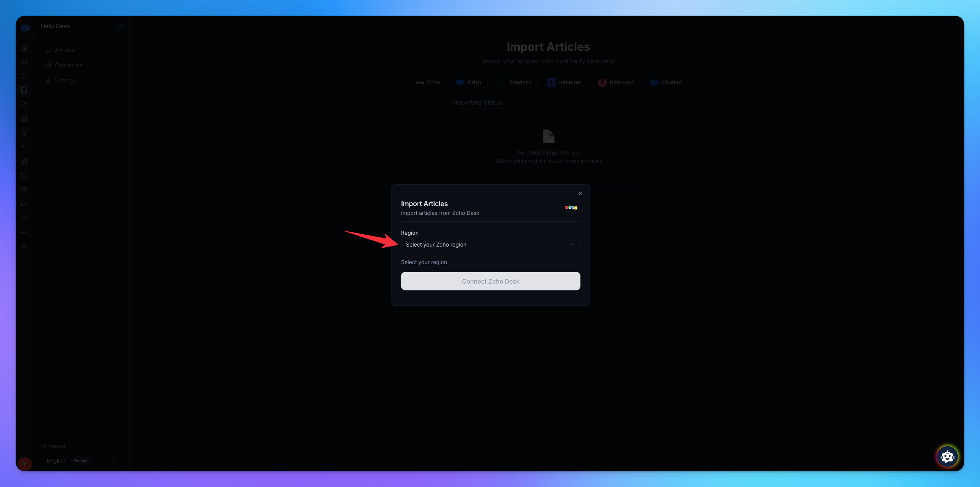Expand the sidebar with the chevron arrow
Screen dimensions: 980x487
[x=34, y=35]
